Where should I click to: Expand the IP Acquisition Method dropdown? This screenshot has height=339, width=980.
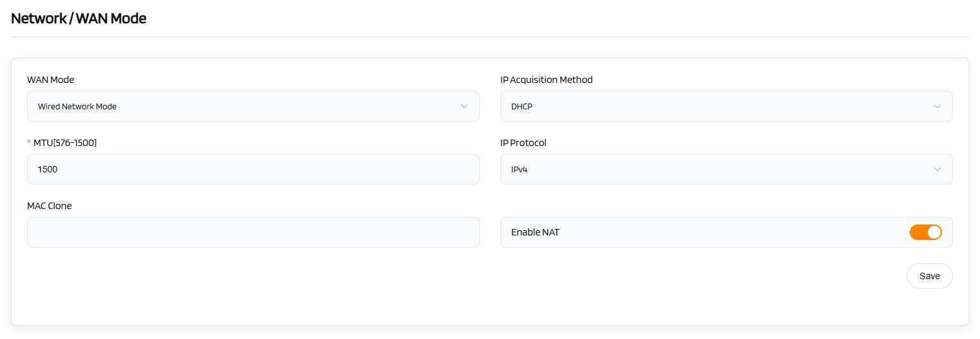point(726,106)
